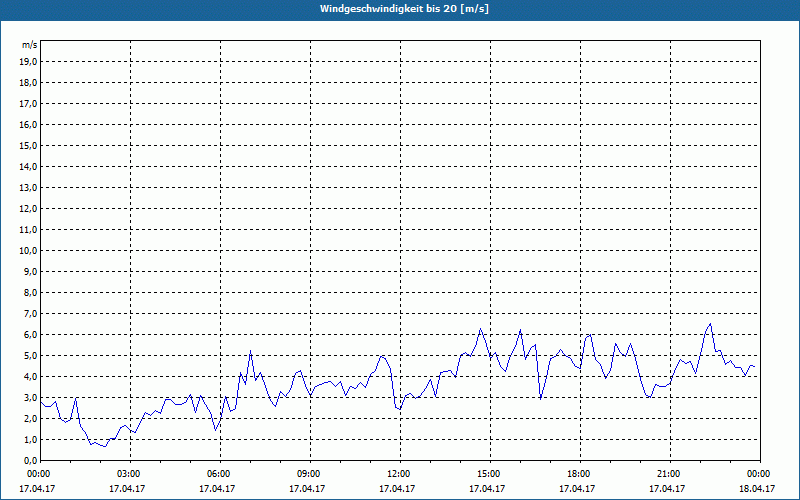Click the 16,0 y-axis label
Image resolution: width=800 pixels, height=500 pixels.
click(29, 124)
